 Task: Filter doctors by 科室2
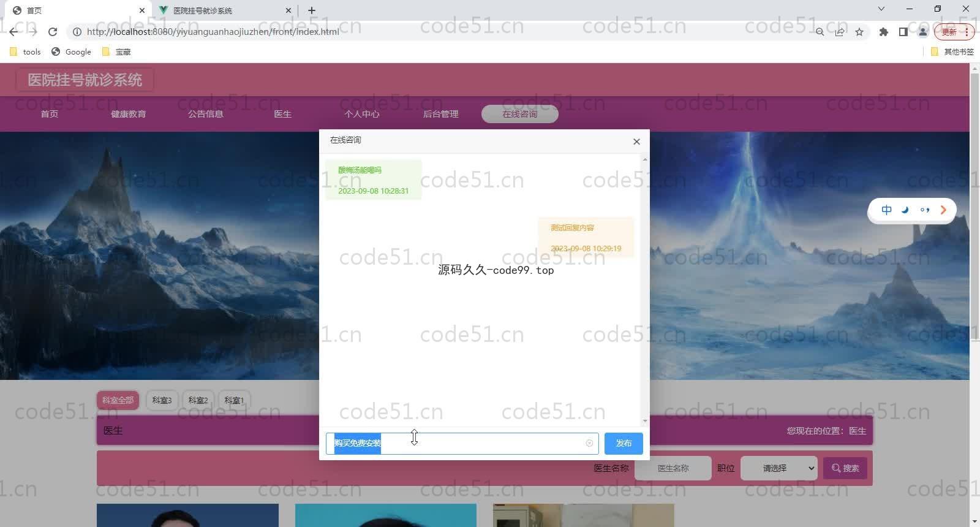coord(198,400)
